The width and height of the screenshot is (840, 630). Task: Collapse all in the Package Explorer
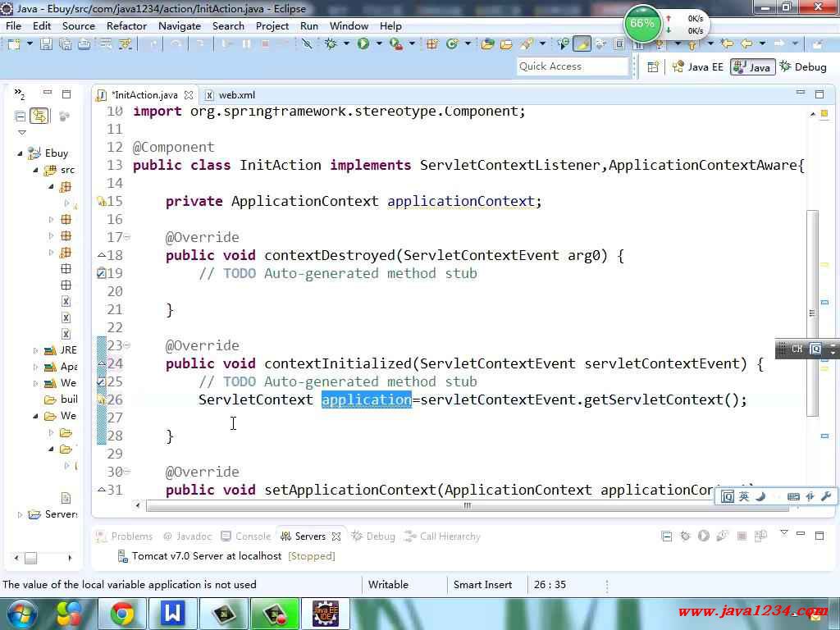(20, 116)
